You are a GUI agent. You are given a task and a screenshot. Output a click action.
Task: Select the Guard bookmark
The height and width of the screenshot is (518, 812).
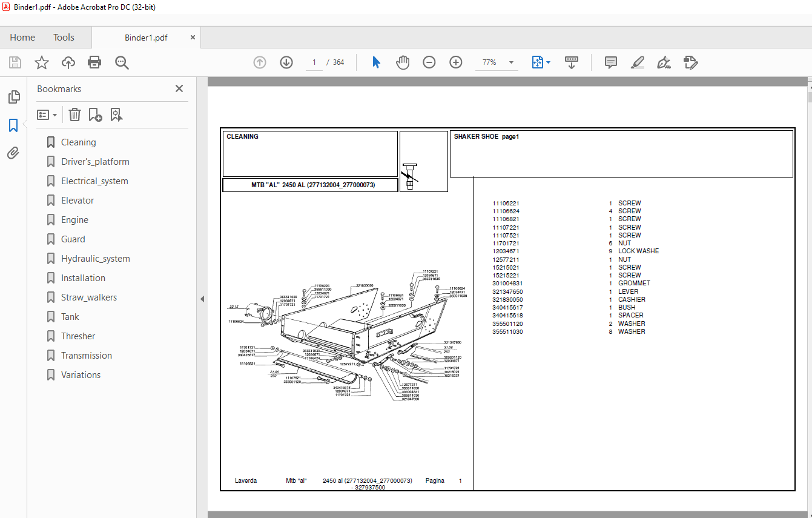(73, 239)
